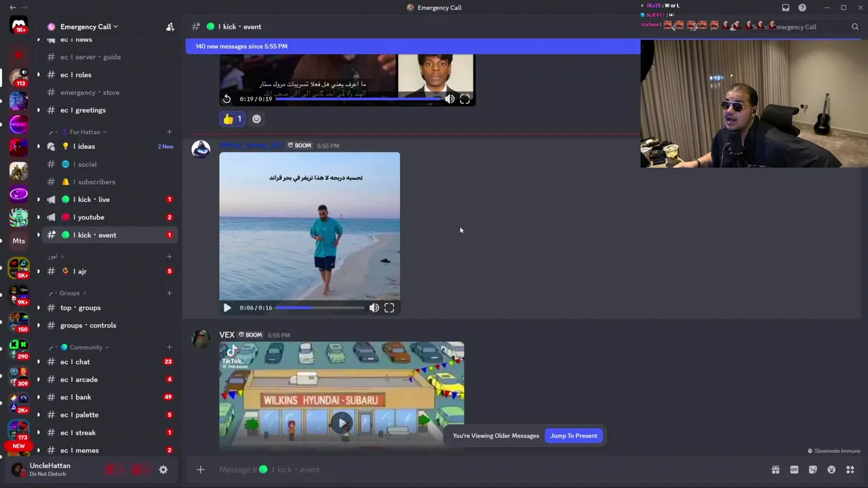Click the invite people icon beside Emergency Call
This screenshot has height=488, width=868.
pyautogui.click(x=170, y=26)
